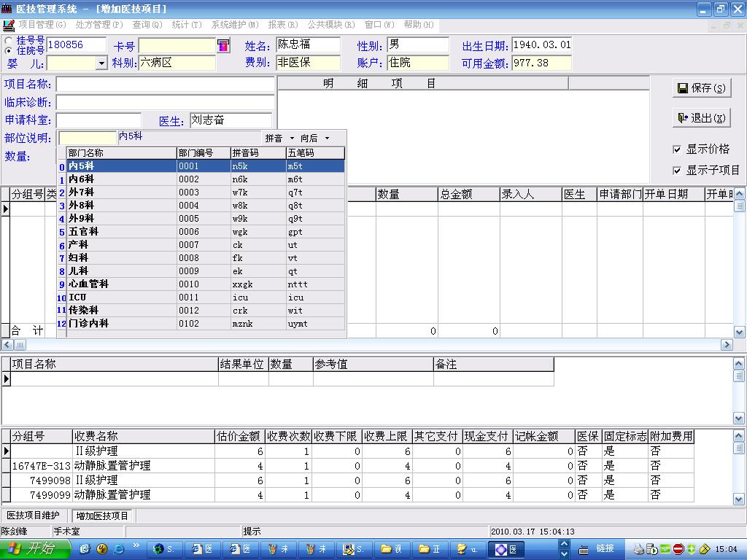Open the 报表(R) menu
Screen dimensions: 747x560
coord(282,25)
